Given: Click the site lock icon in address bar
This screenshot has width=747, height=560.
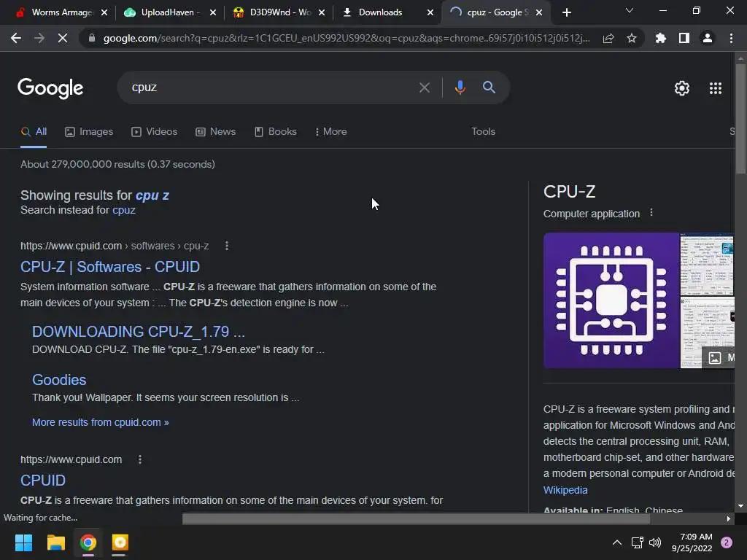Looking at the screenshot, I should [92, 38].
